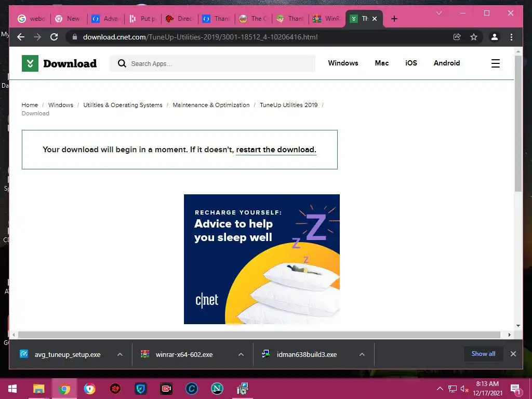The image size is (532, 399).
Task: Open a new tab with plus button
Action: pyautogui.click(x=394, y=19)
